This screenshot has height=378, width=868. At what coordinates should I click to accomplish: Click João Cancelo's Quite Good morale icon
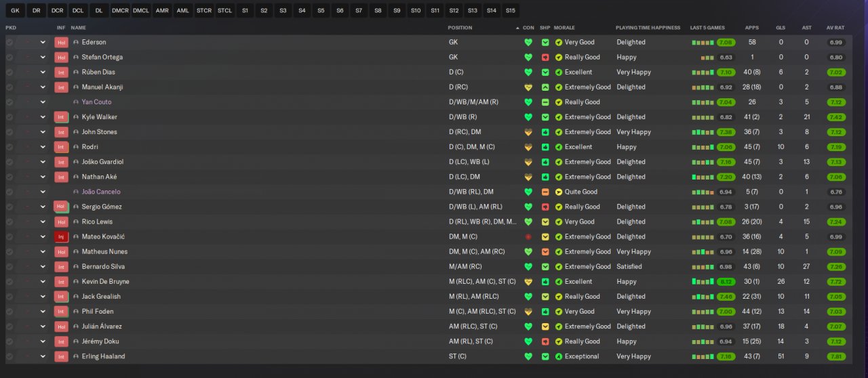pyautogui.click(x=559, y=192)
